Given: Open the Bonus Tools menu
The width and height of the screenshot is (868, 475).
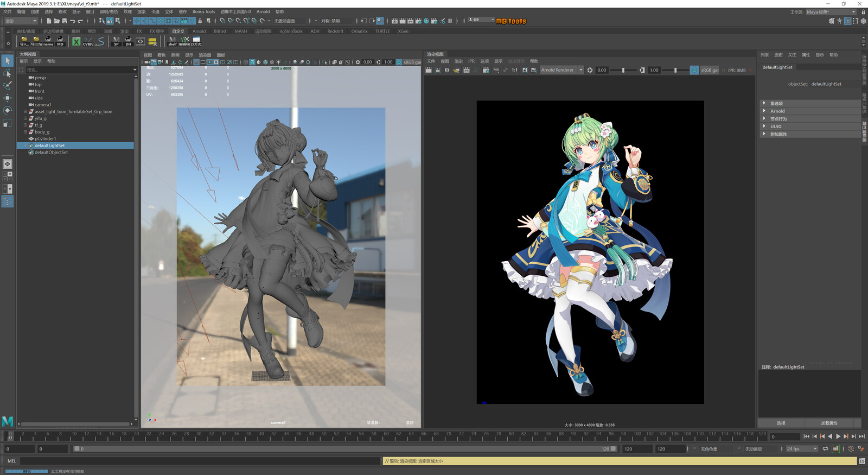Looking at the screenshot, I should 203,11.
